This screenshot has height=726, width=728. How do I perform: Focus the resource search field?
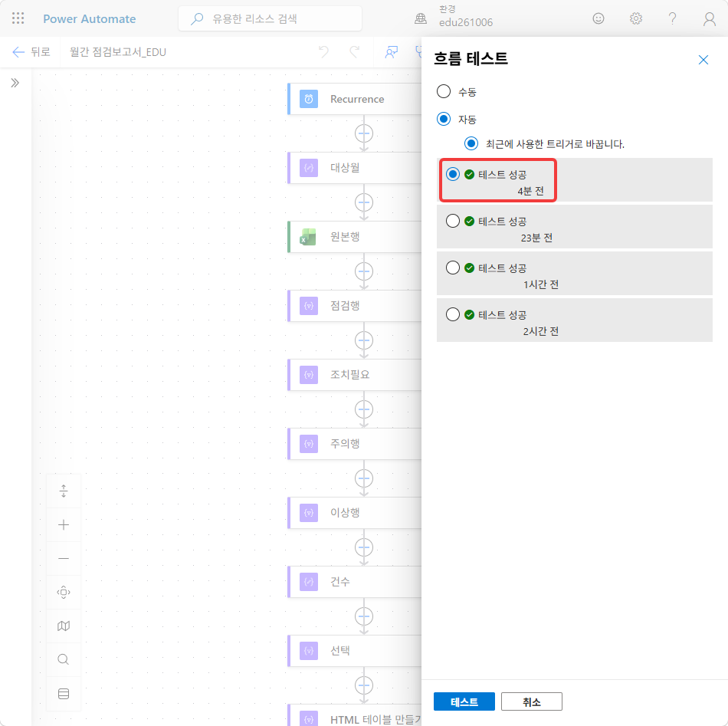coord(270,18)
